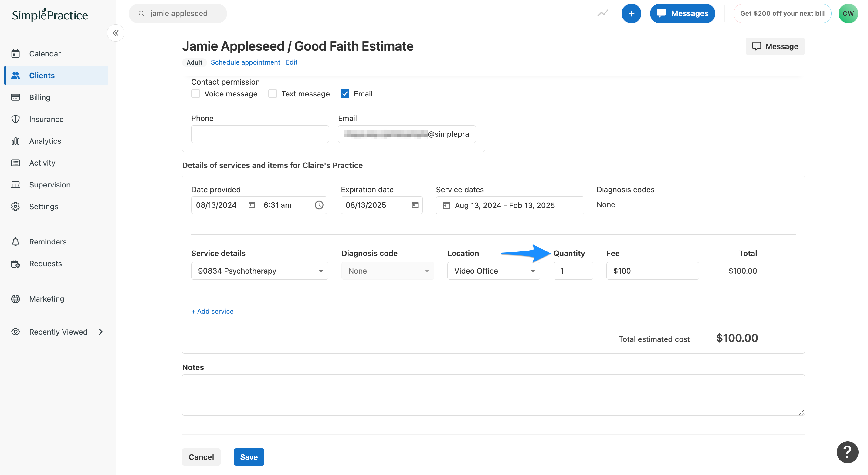Image resolution: width=868 pixels, height=475 pixels.
Task: Click the Cancel button
Action: click(201, 457)
